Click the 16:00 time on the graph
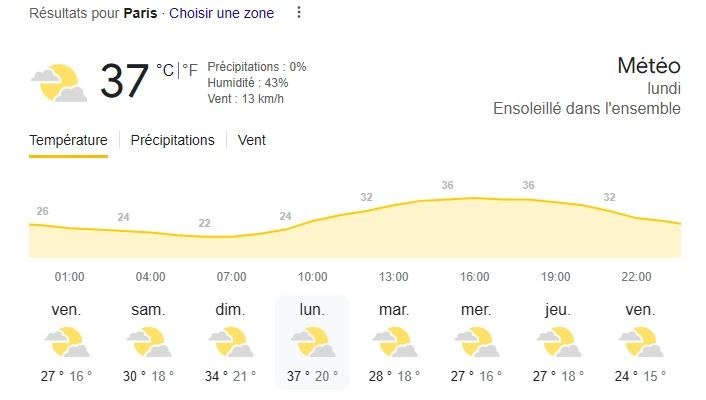 (475, 277)
